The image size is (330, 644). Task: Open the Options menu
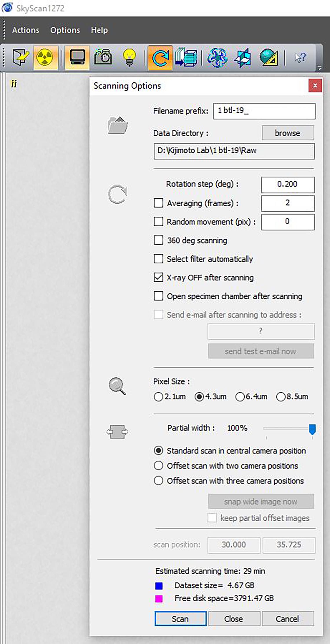tap(65, 30)
